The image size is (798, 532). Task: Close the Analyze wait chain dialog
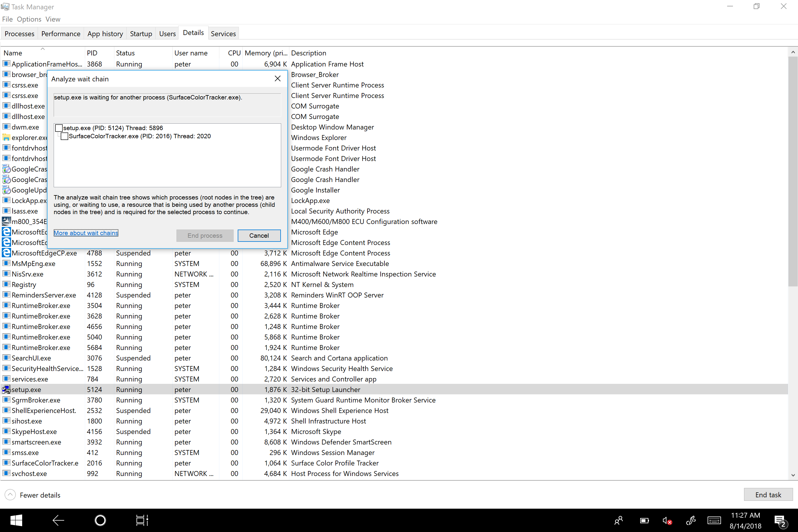277,79
